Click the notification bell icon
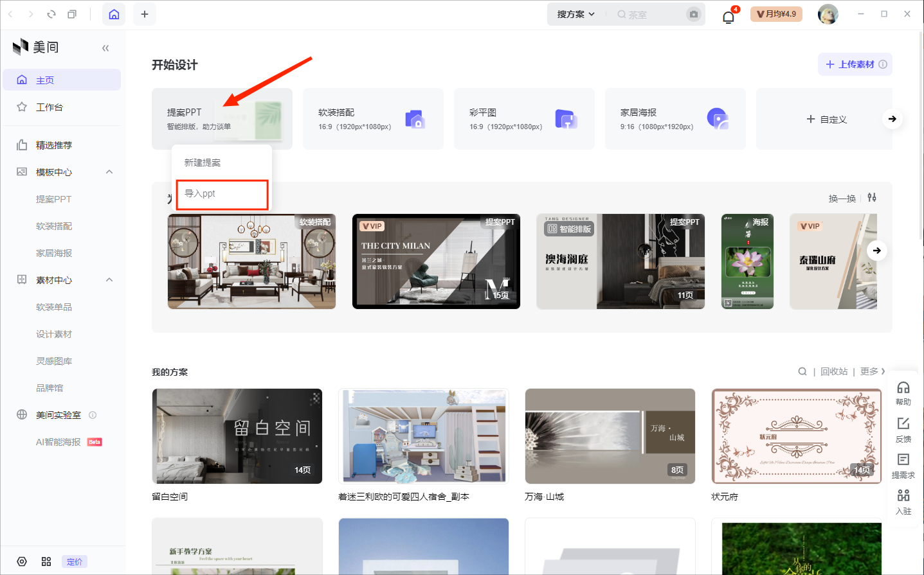Screen dimensions: 924x575 (728, 16)
